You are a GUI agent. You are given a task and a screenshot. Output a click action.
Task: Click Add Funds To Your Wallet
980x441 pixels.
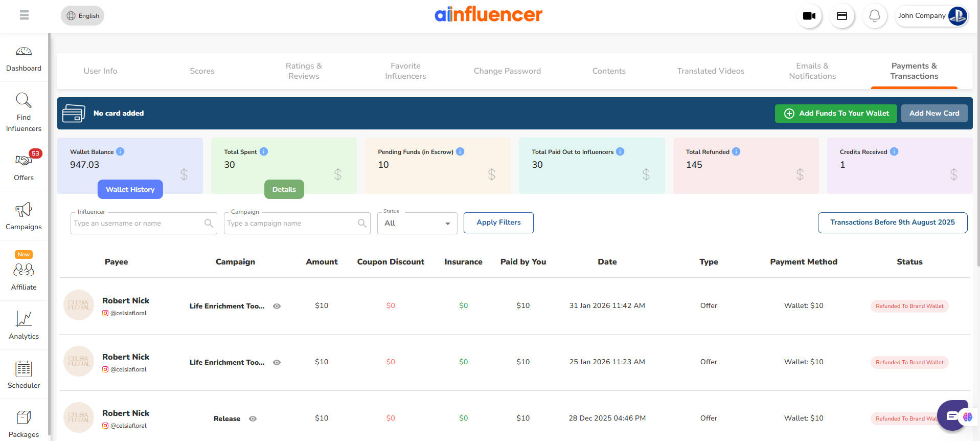coord(836,113)
